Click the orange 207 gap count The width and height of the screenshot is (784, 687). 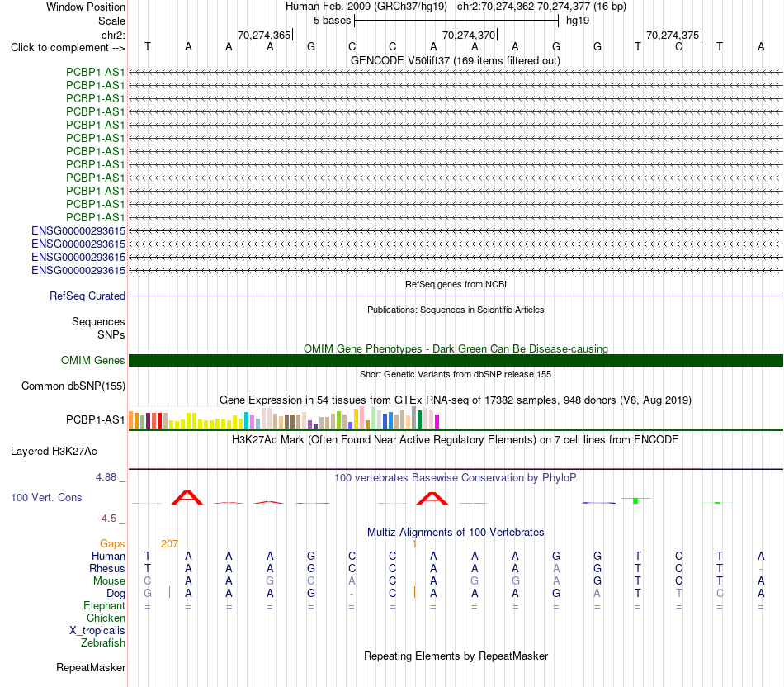tap(169, 544)
